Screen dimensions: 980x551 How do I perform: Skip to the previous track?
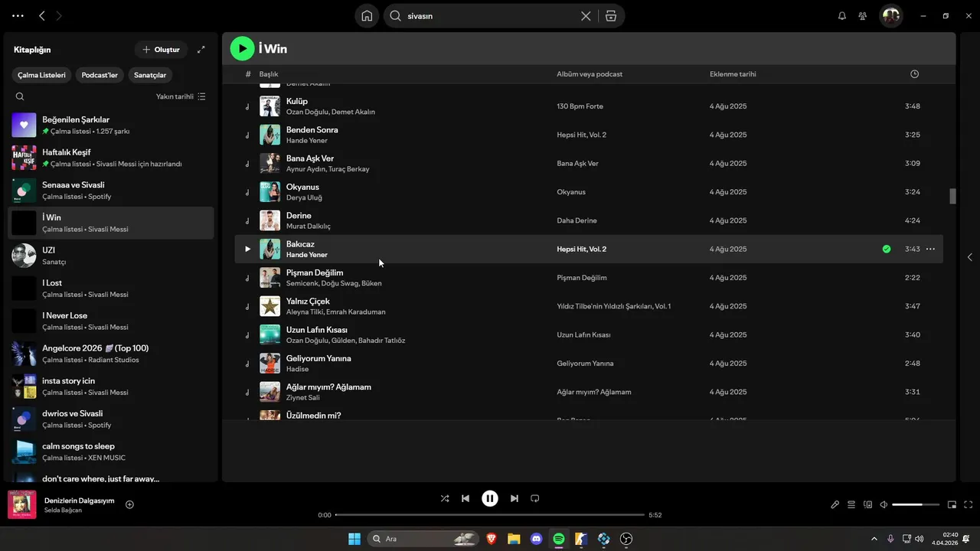pos(465,498)
